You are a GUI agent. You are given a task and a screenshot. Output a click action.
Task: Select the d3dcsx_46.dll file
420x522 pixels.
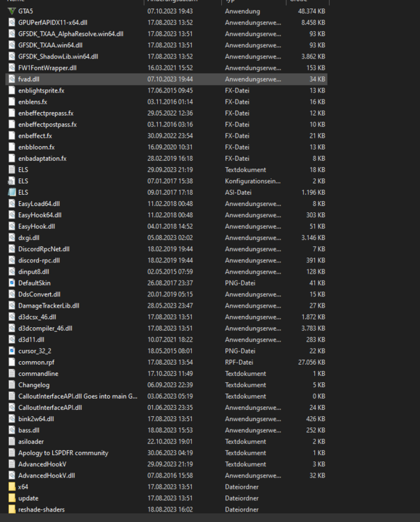click(x=38, y=317)
